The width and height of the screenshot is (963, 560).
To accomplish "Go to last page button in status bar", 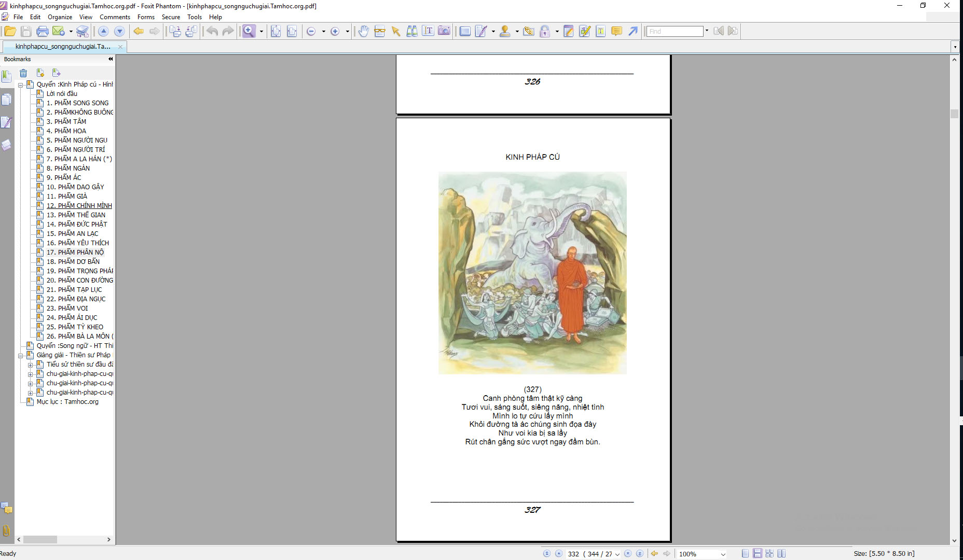I will [x=640, y=554].
